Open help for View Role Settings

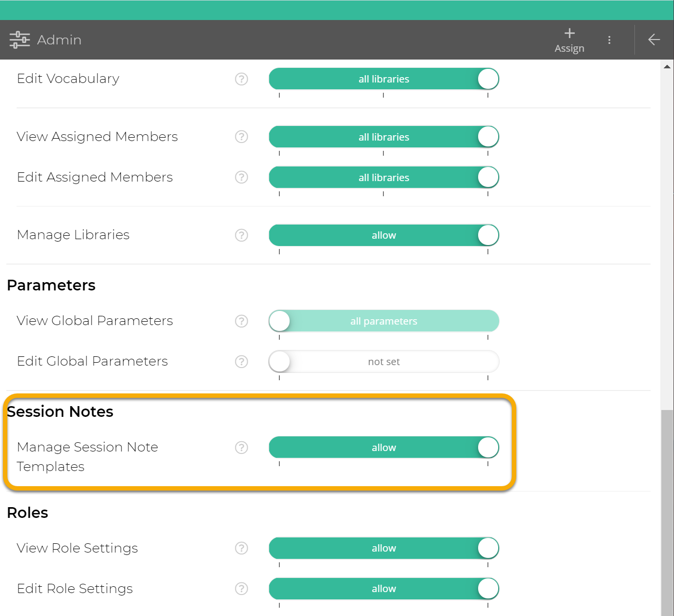coord(241,548)
